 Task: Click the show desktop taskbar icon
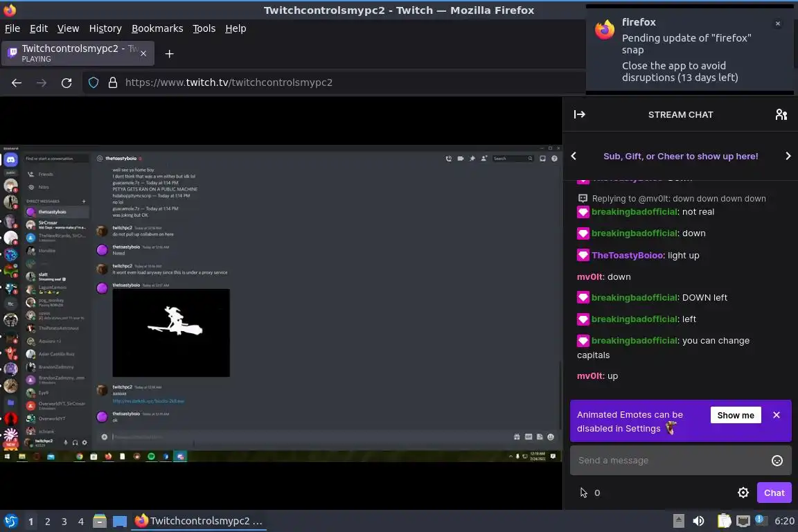(120, 522)
